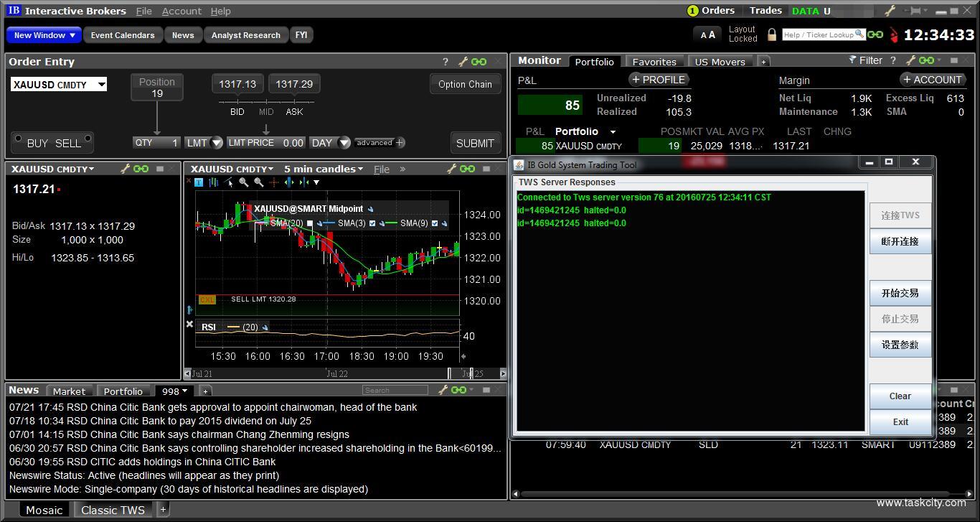The width and height of the screenshot is (980, 522).
Task: Click the Help / Ticker Lookup field
Action: pyautogui.click(x=818, y=34)
